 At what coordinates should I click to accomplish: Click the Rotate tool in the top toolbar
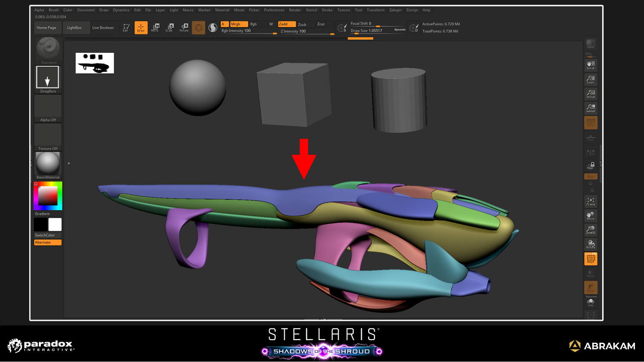[184, 27]
